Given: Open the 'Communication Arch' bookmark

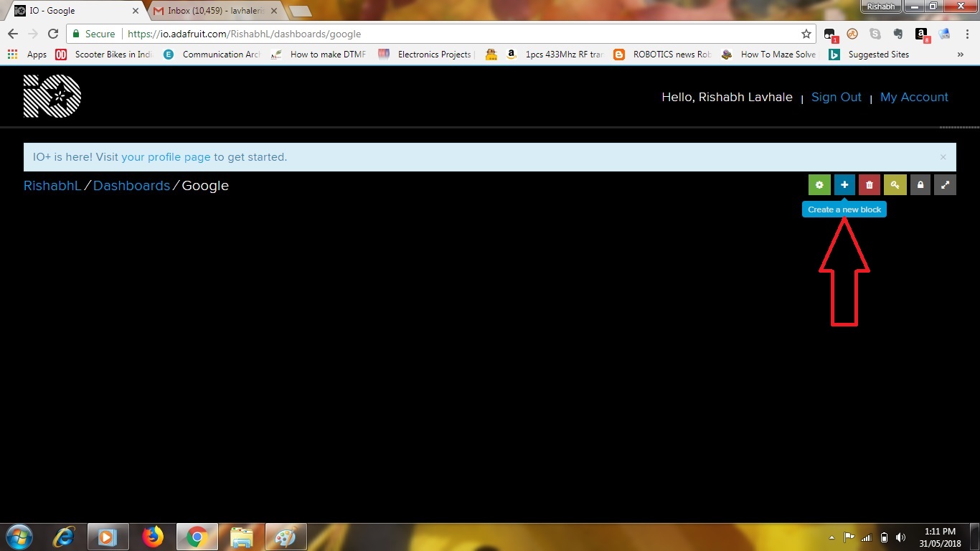Looking at the screenshot, I should tap(212, 55).
